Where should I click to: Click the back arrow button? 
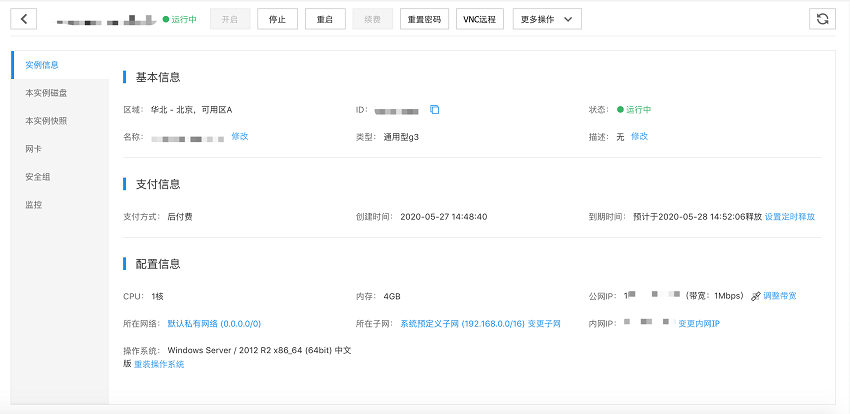(22, 19)
